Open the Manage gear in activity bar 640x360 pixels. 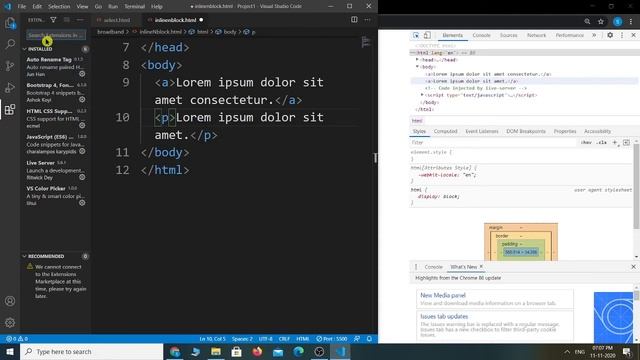click(x=10, y=322)
